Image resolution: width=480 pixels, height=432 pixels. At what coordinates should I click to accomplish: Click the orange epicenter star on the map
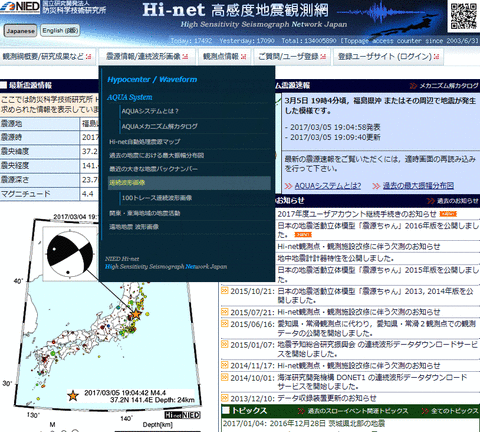click(x=136, y=314)
